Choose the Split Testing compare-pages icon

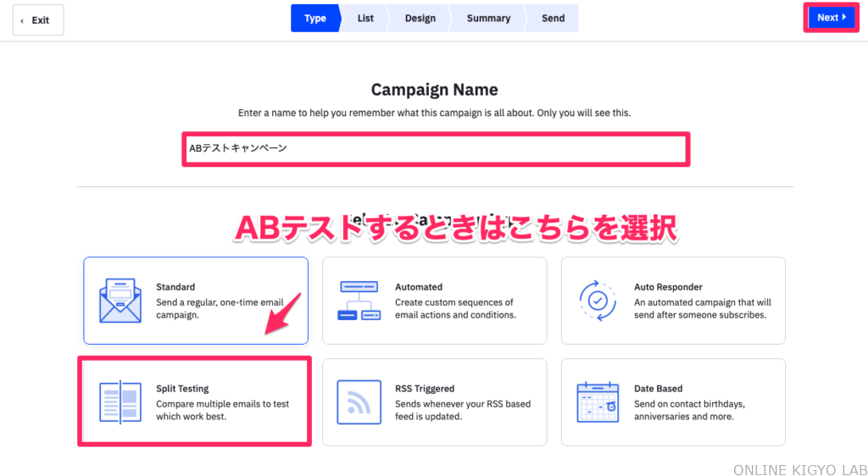(x=120, y=402)
